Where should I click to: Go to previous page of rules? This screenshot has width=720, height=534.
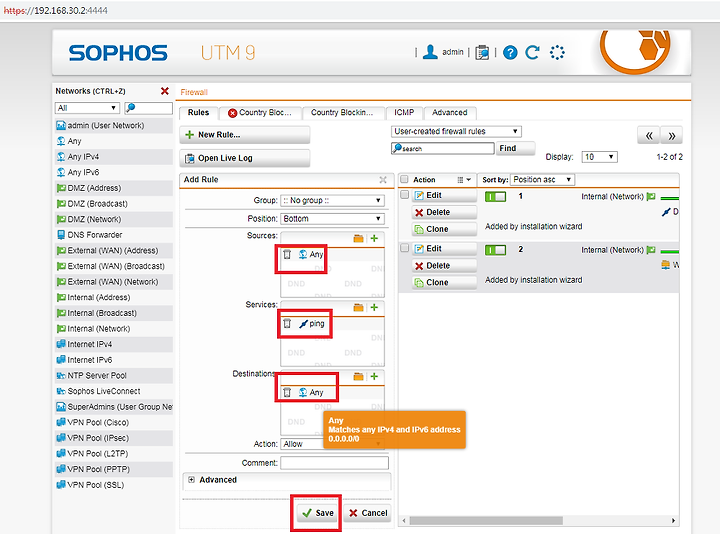point(648,135)
